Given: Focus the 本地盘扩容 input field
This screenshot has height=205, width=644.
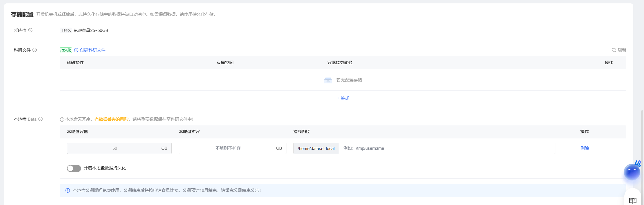Looking at the screenshot, I should pyautogui.click(x=228, y=148).
